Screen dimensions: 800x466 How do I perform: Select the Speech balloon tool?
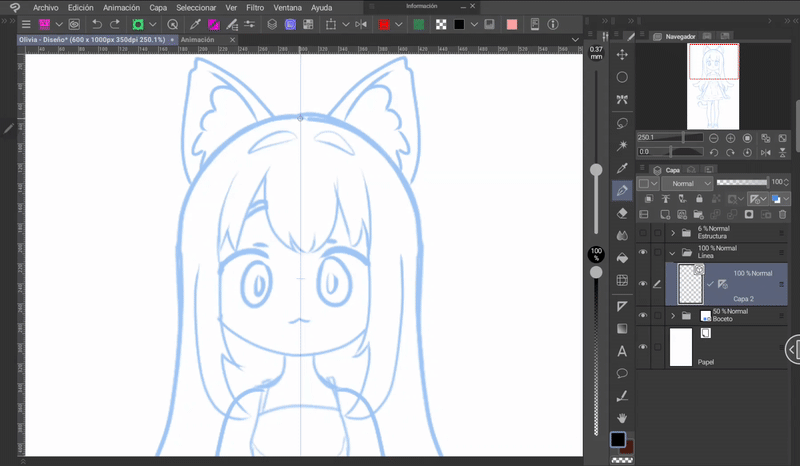[x=622, y=373]
